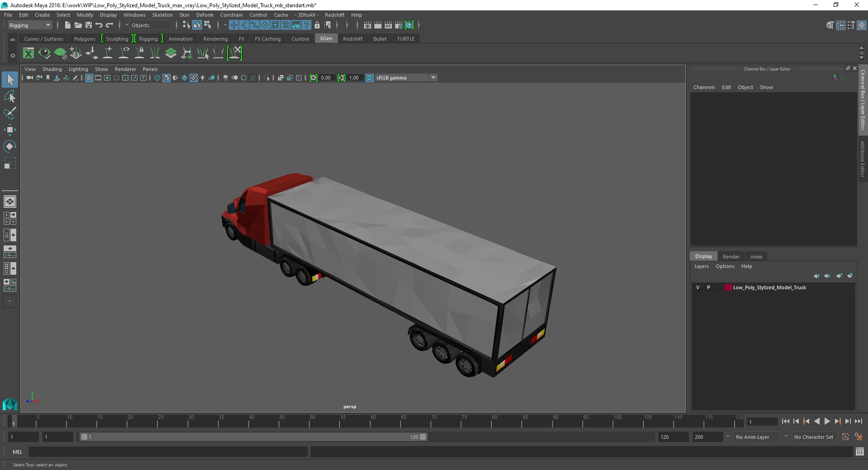Create a new scene file
Image resolution: width=868 pixels, height=470 pixels.
(x=67, y=25)
